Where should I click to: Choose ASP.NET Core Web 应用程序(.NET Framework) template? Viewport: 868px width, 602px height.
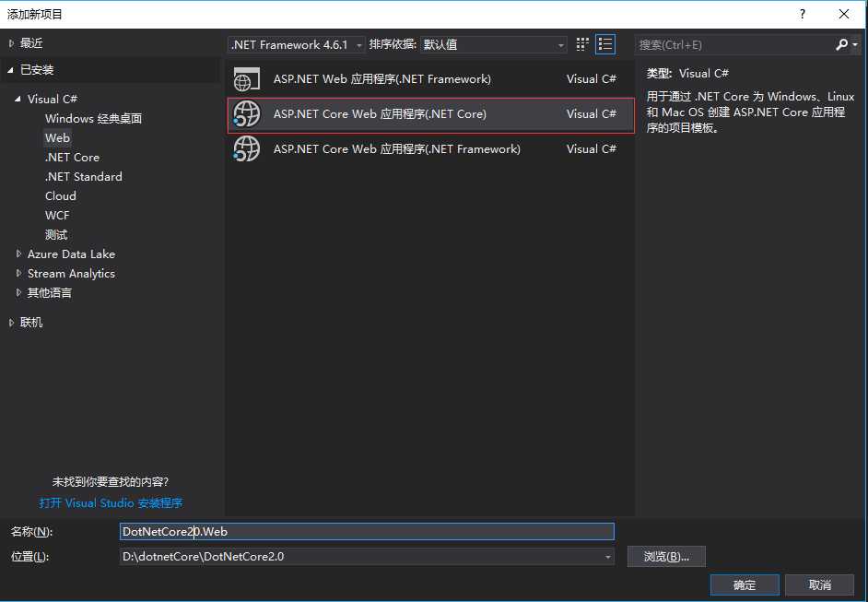430,149
